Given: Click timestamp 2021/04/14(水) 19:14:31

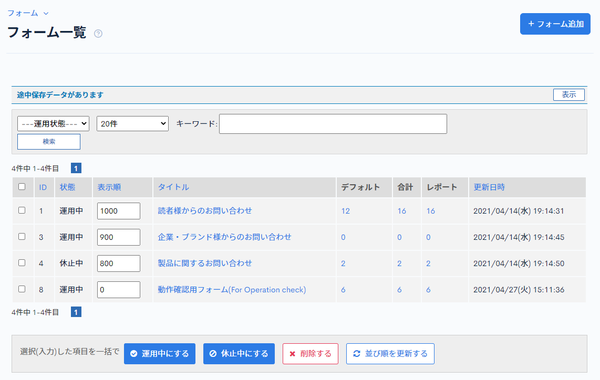Looking at the screenshot, I should point(518,211).
